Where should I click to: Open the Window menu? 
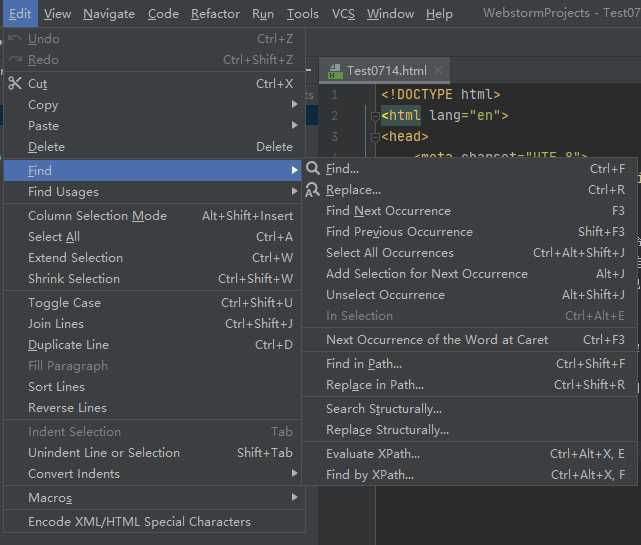390,14
